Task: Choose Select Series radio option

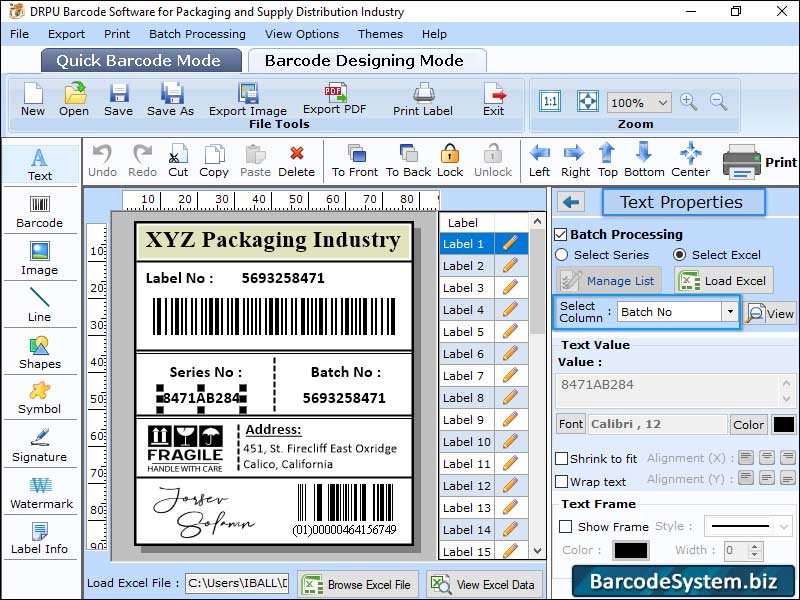Action: pos(562,255)
